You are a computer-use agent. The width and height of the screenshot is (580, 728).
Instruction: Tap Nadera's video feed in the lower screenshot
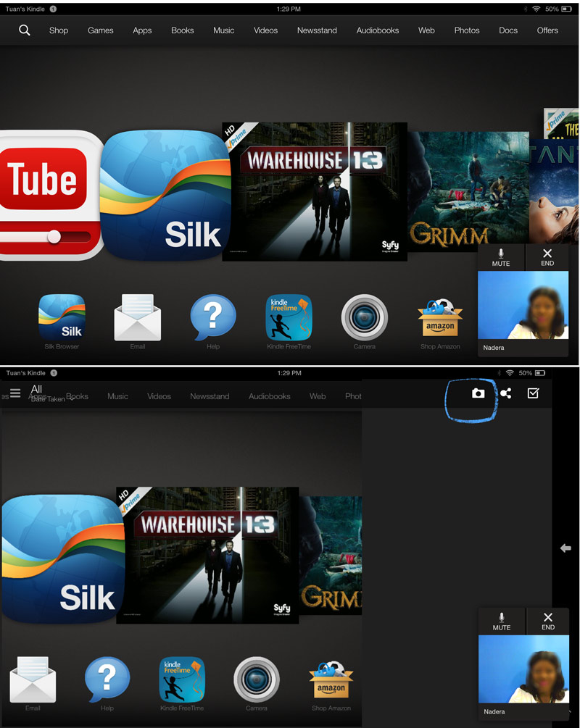tap(523, 669)
